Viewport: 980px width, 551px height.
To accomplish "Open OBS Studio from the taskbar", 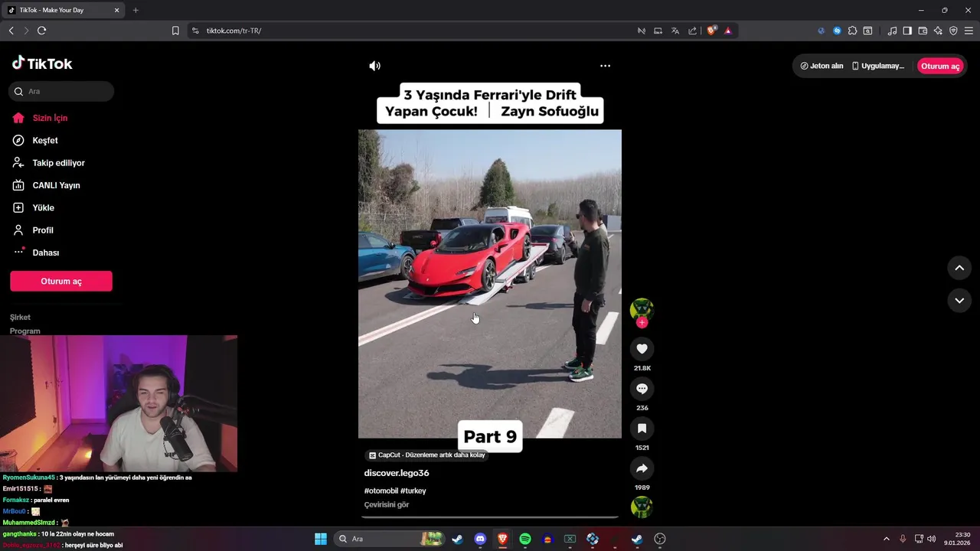I will pyautogui.click(x=660, y=539).
